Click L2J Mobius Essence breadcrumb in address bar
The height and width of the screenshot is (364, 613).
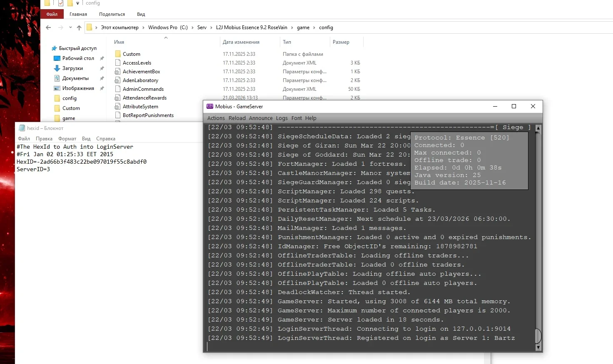252,27
